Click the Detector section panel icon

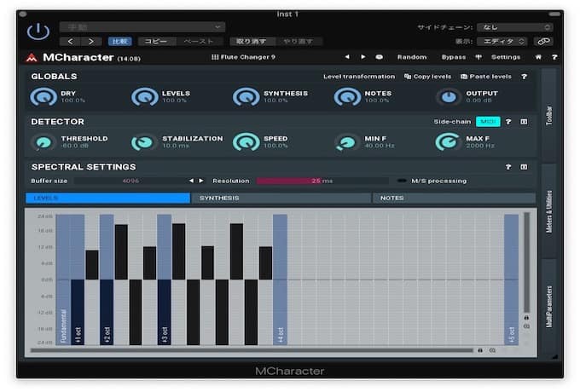pos(524,122)
